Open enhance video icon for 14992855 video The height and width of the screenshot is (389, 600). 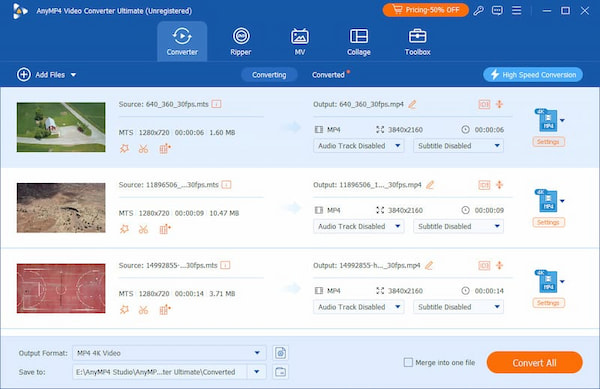click(x=165, y=310)
